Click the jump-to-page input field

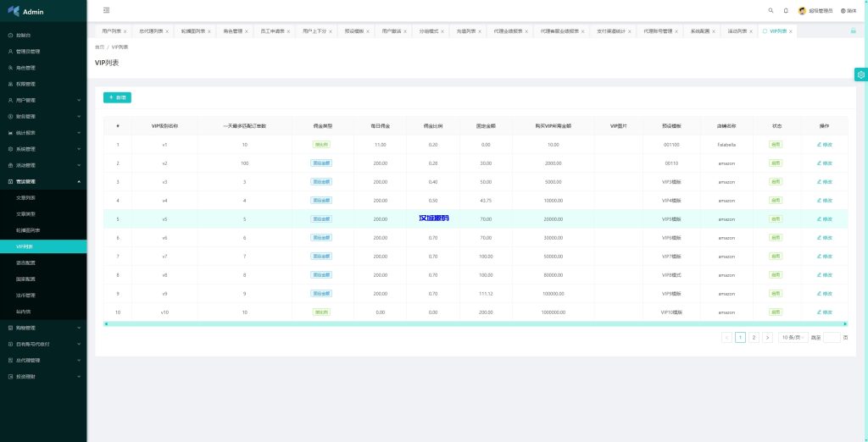point(832,337)
